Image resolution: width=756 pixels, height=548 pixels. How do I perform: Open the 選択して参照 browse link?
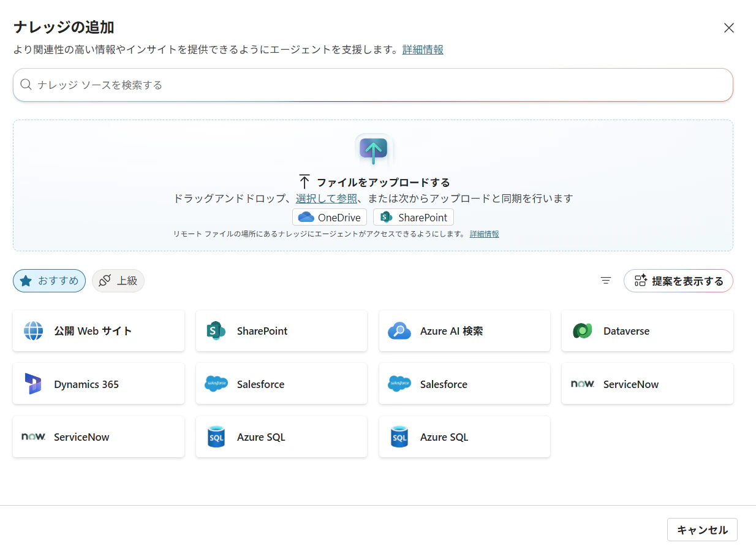[327, 199]
